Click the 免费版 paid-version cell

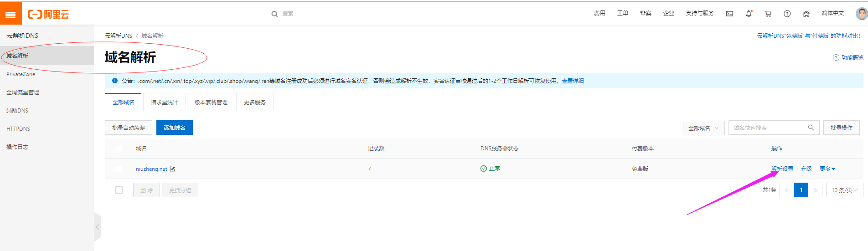[x=640, y=169]
